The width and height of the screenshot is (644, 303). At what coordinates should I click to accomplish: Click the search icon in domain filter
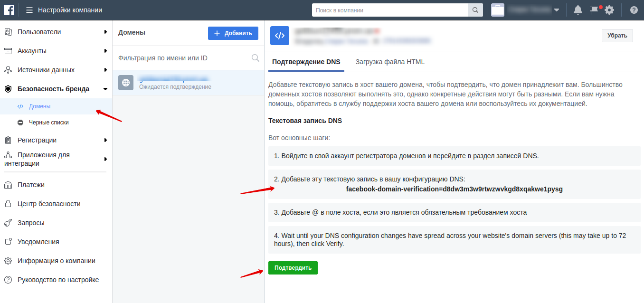click(x=255, y=58)
